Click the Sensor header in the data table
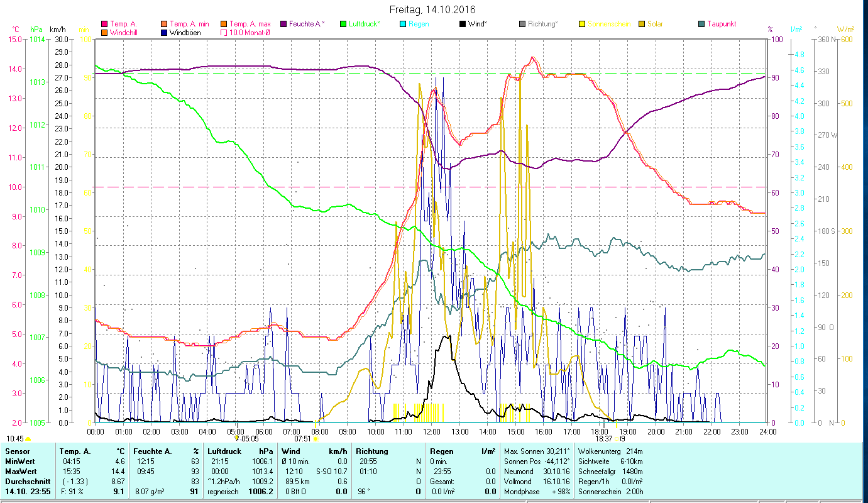The height and width of the screenshot is (503, 868). coord(16,451)
